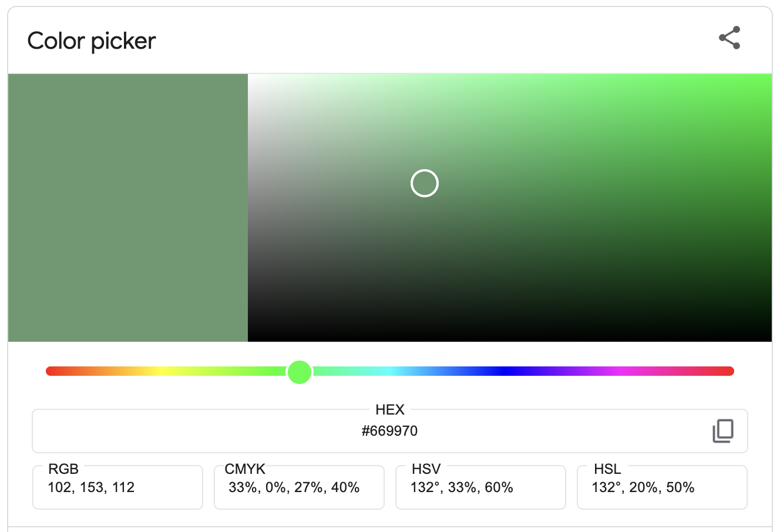Click the right red end of the hue slider

[729, 371]
